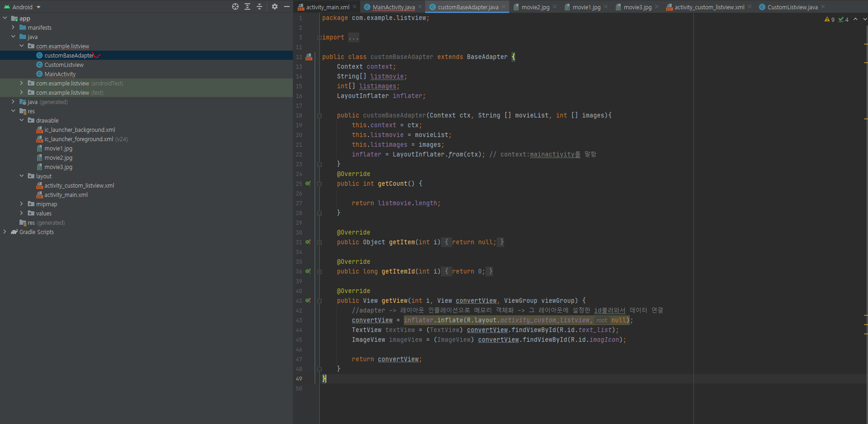This screenshot has height=424, width=868.
Task: Collapse the app module node
Action: pyautogui.click(x=5, y=18)
